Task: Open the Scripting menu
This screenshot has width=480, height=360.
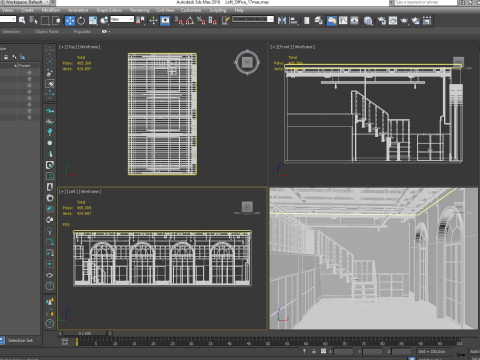Action: click(218, 10)
